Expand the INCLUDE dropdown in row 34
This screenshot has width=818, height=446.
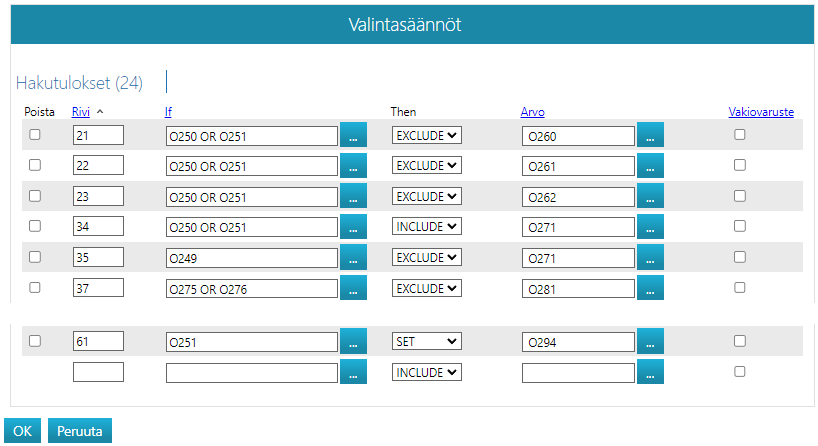(x=426, y=227)
